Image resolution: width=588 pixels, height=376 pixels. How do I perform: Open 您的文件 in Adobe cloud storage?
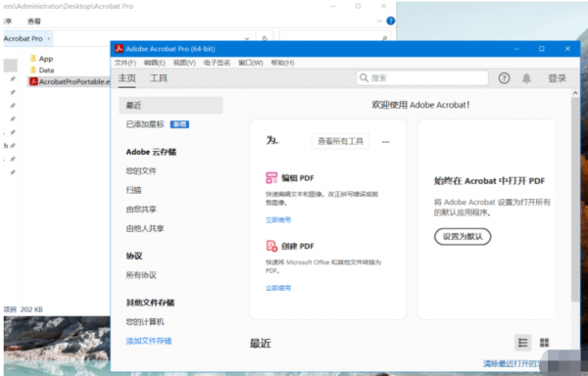[141, 171]
